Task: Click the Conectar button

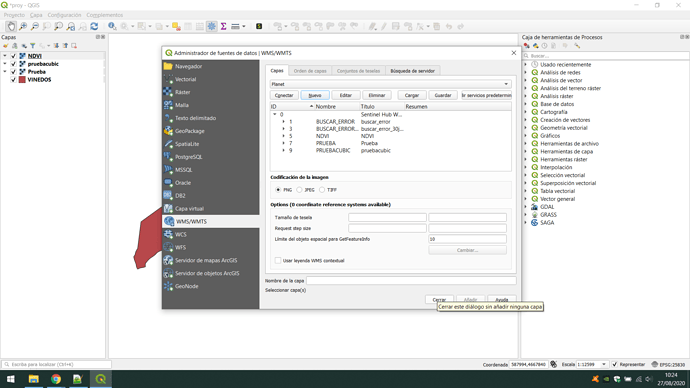Action: click(284, 95)
